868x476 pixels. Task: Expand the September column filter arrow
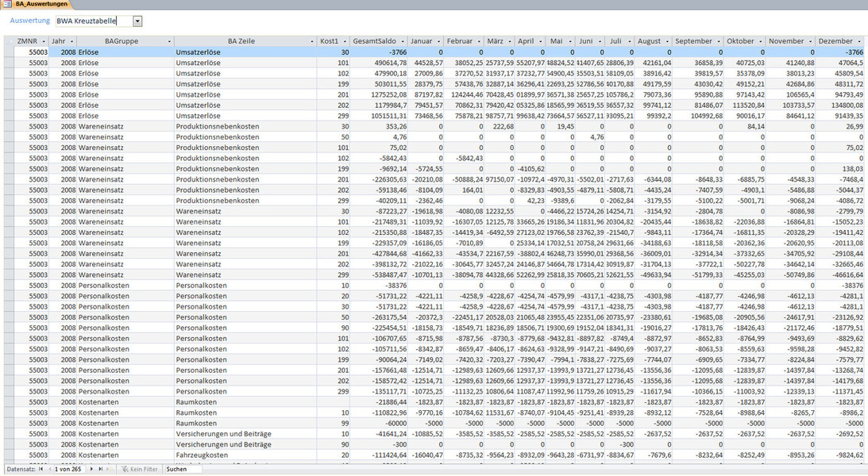point(719,41)
